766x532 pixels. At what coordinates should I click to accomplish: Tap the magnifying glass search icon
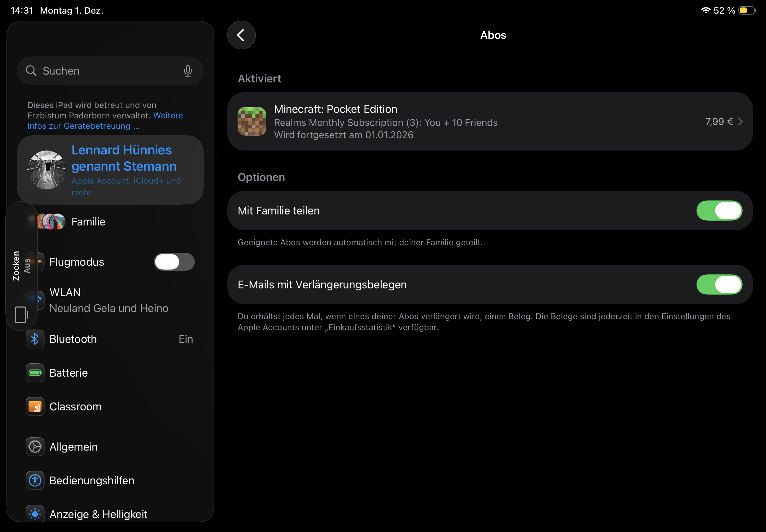31,71
